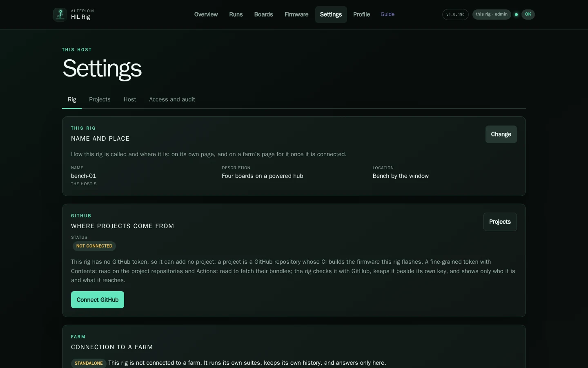Click location 'Bench by the window'

coord(401,176)
